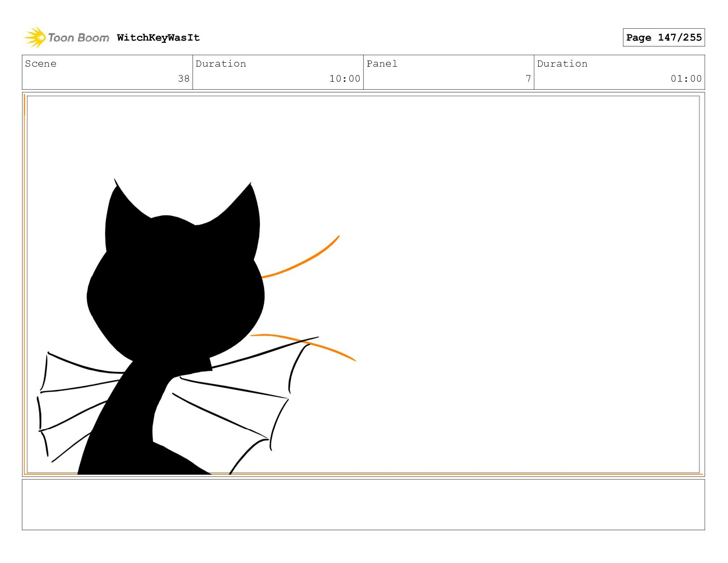This screenshot has width=728, height=563.
Task: Click the Page 147/255 indicator
Action: (x=664, y=38)
